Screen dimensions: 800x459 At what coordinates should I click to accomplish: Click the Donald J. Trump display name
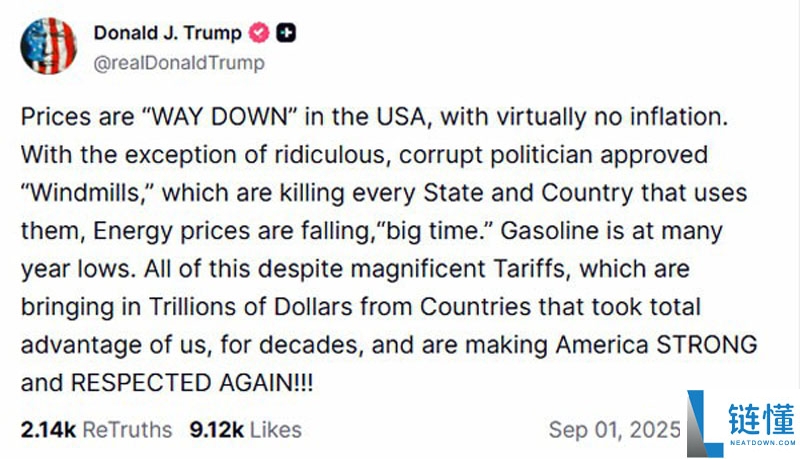[167, 33]
